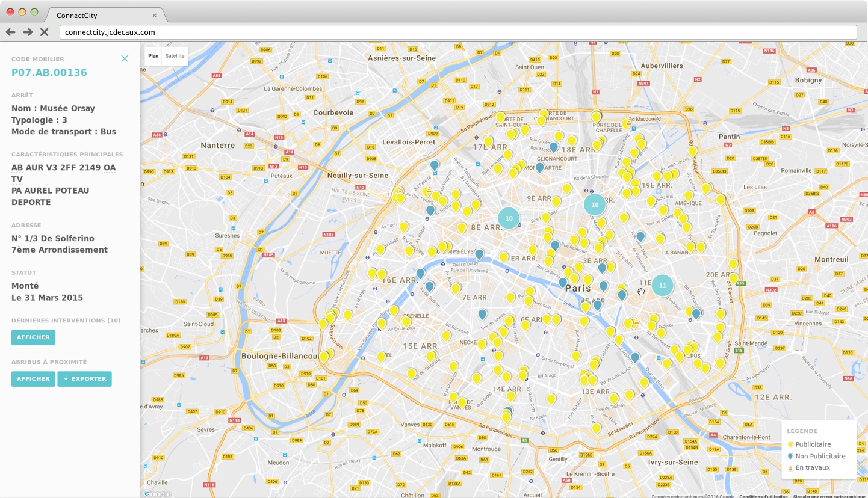Click the 'Typologie : 3' line
Viewport: 868px width, 498px height.
(39, 120)
